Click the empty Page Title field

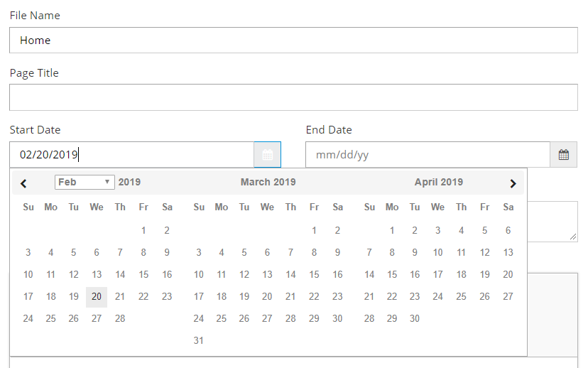(293, 97)
